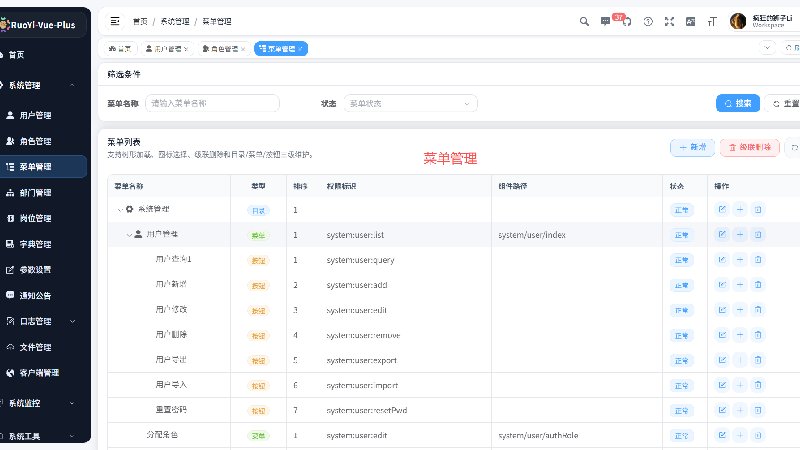Close the 角色管理 tab
Image resolution: width=800 pixels, height=450 pixels.
(243, 49)
